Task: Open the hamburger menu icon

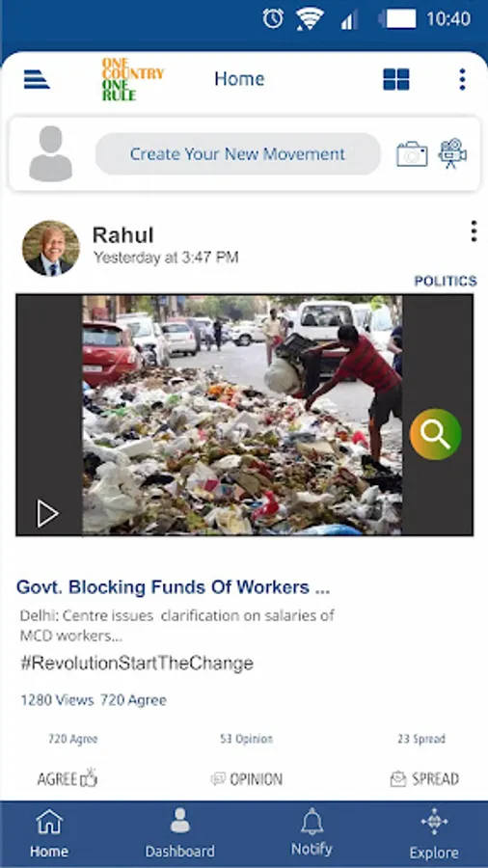Action: [37, 80]
